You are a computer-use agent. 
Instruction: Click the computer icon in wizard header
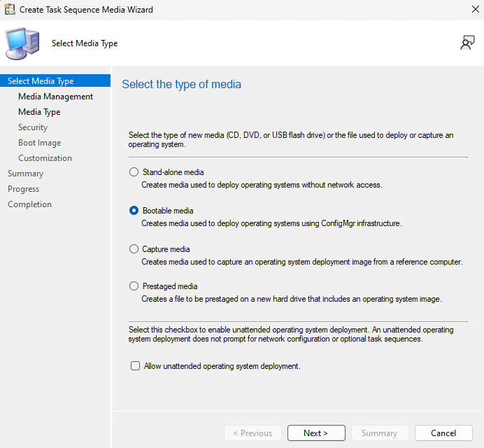pyautogui.click(x=22, y=43)
